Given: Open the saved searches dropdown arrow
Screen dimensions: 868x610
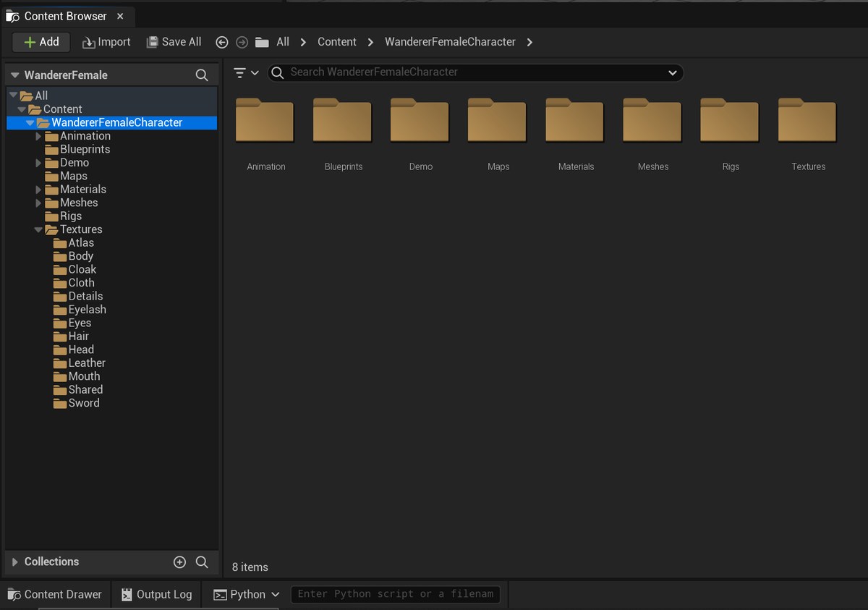Looking at the screenshot, I should click(x=672, y=72).
